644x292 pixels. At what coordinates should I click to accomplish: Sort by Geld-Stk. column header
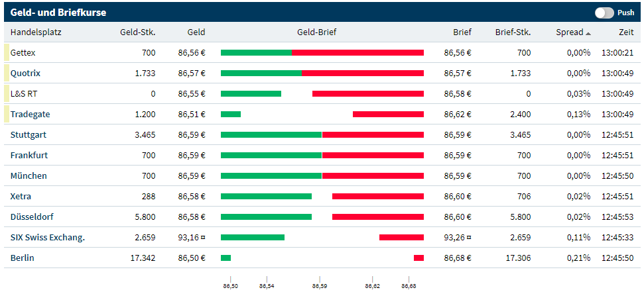(x=137, y=32)
